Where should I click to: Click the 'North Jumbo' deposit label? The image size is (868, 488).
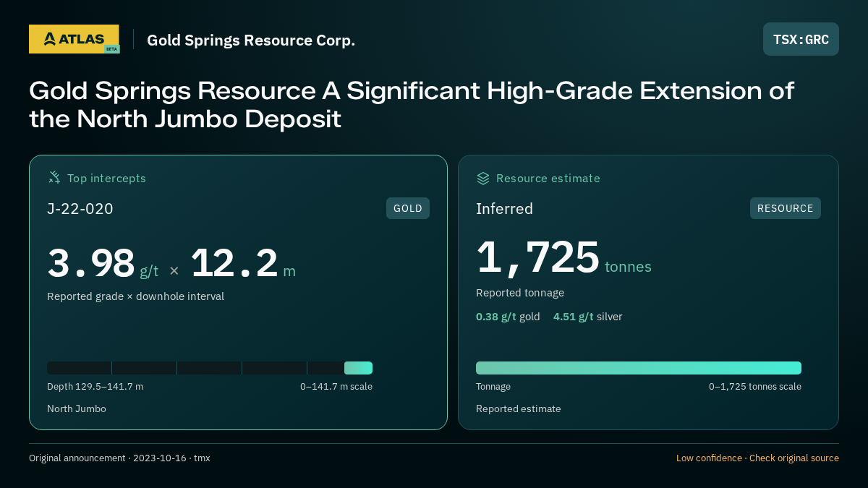click(77, 408)
